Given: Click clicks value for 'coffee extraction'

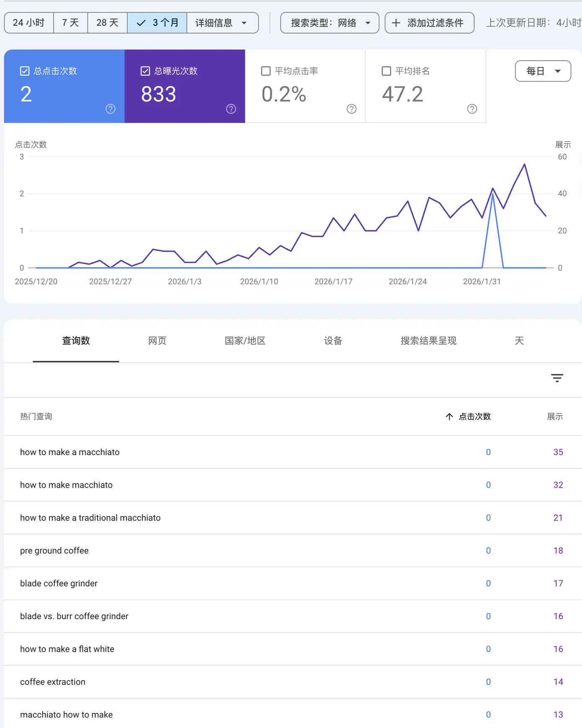Looking at the screenshot, I should [488, 682].
